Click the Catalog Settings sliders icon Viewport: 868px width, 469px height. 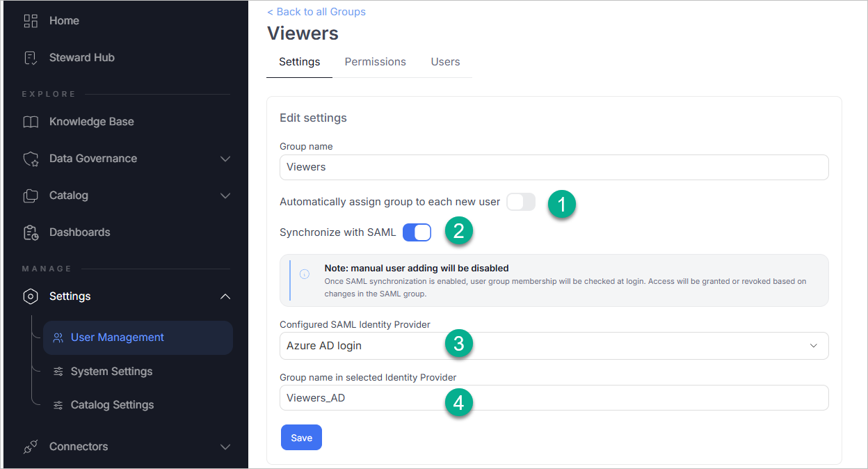point(58,405)
